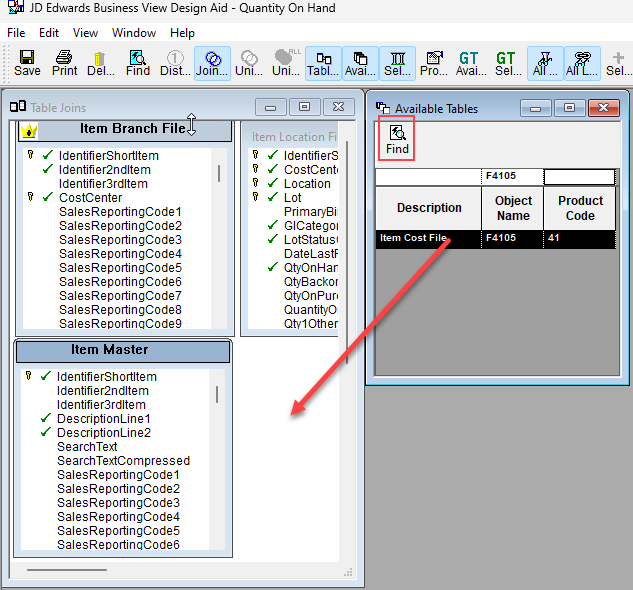The image size is (633, 590).
Task: Click the Union All toolbar icon
Action: pyautogui.click(x=286, y=63)
